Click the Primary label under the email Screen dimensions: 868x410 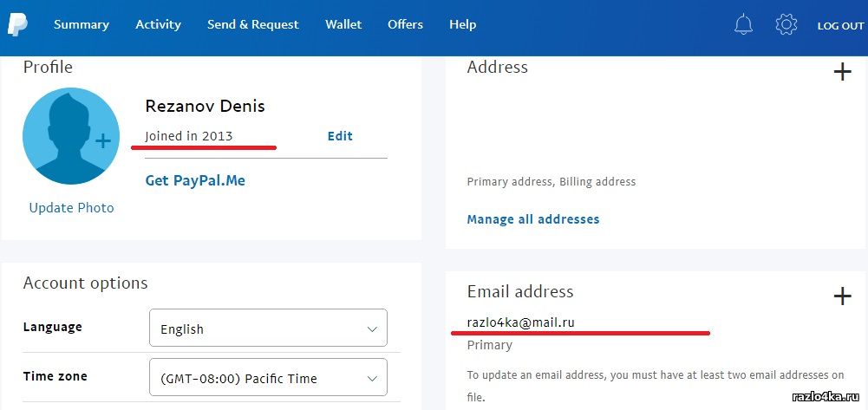(x=489, y=345)
